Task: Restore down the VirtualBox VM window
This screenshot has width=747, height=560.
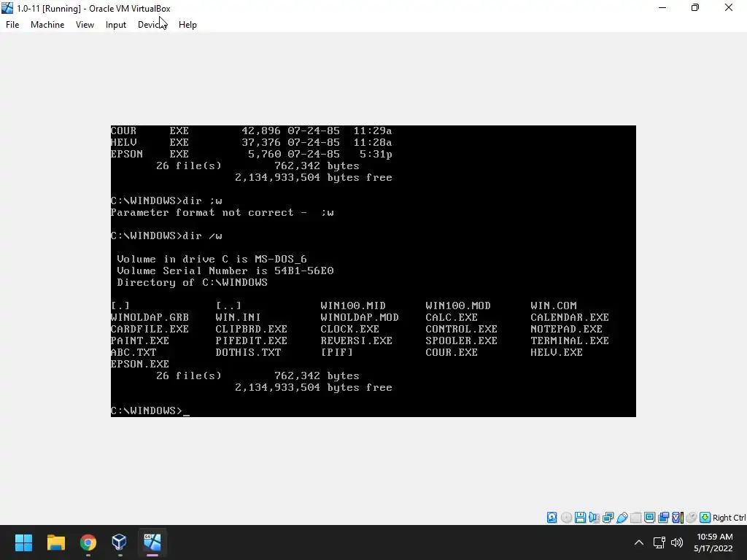Action: click(695, 7)
